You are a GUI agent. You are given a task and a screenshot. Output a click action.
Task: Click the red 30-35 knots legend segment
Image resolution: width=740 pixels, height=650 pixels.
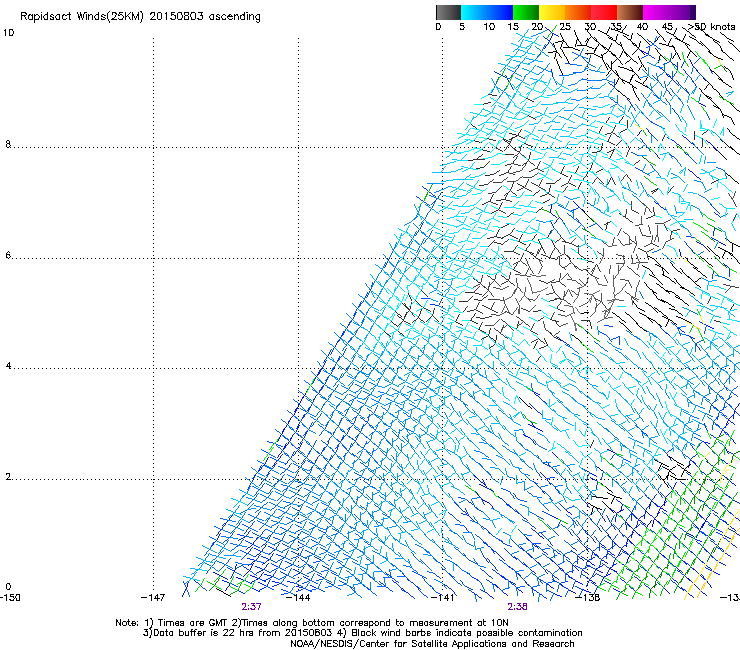pos(604,12)
